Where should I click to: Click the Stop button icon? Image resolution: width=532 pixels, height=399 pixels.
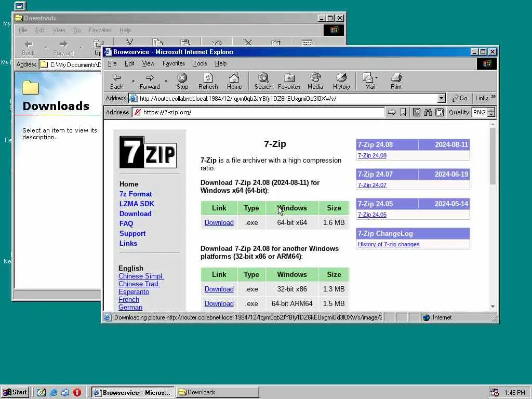tap(182, 78)
